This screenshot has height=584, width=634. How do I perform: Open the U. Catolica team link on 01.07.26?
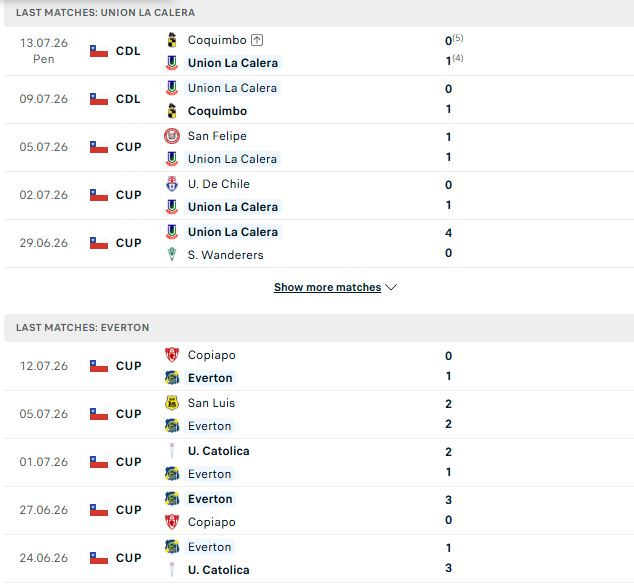pos(218,451)
